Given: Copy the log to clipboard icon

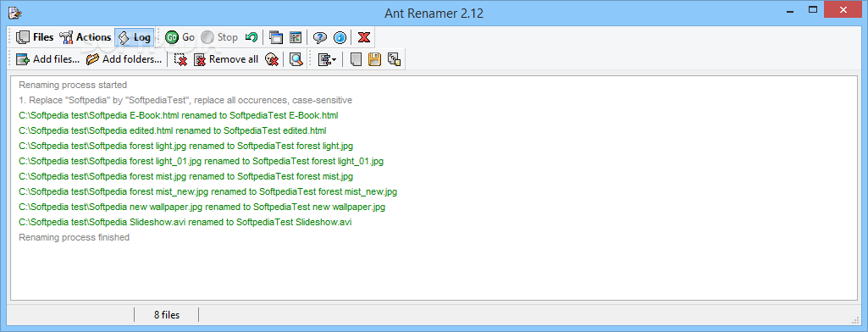Looking at the screenshot, I should coord(394,59).
